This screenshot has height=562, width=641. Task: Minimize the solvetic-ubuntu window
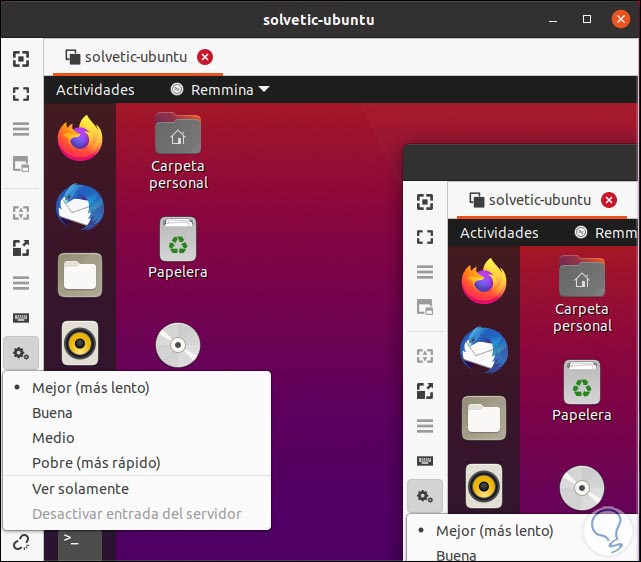[553, 20]
